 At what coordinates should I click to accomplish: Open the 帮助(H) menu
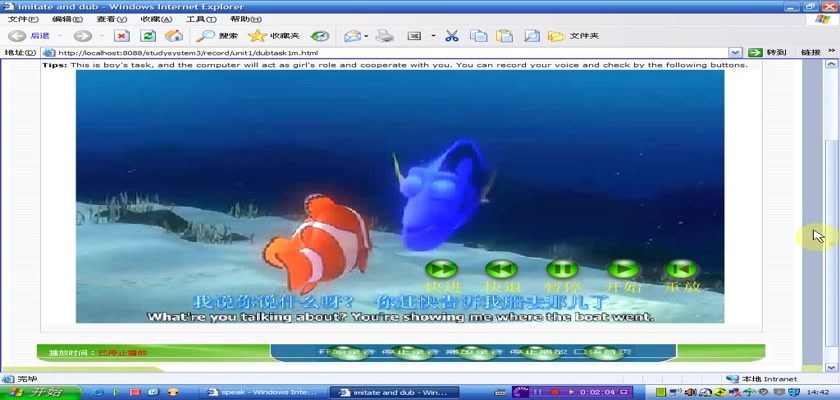coord(246,19)
